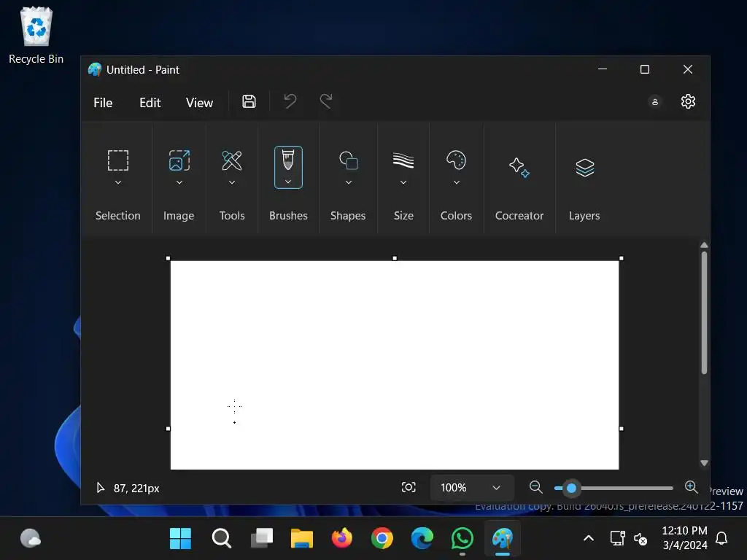Click the scroll up arrow

704,245
